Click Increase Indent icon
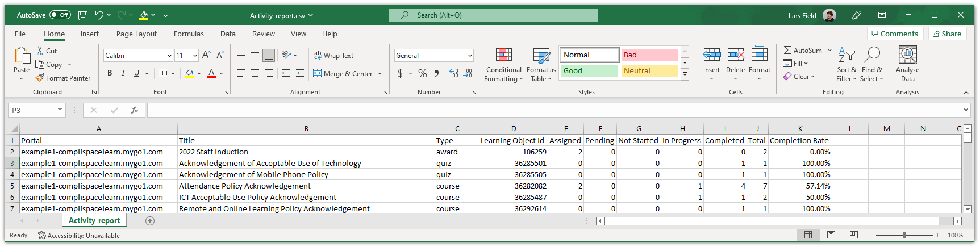This screenshot has width=980, height=247. pos(300,73)
